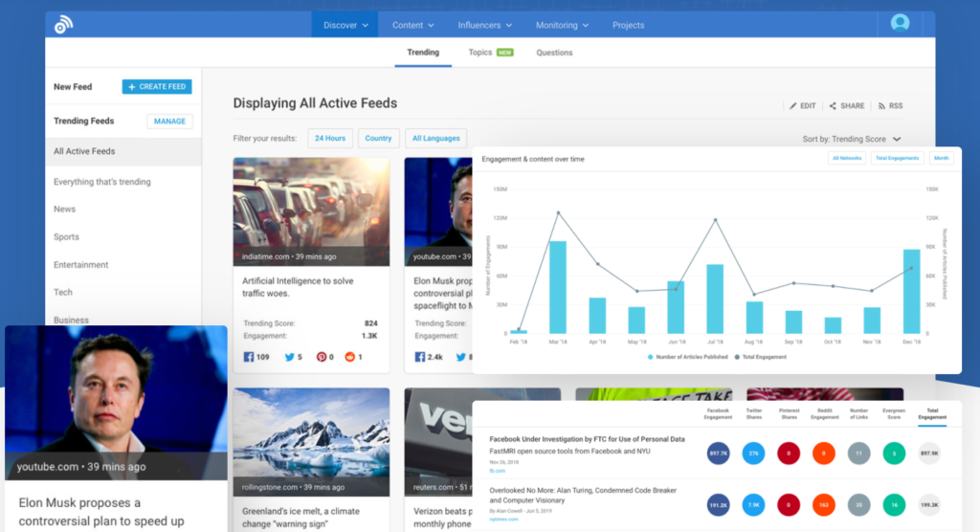Expand the Discover menu dropdown

pos(345,25)
